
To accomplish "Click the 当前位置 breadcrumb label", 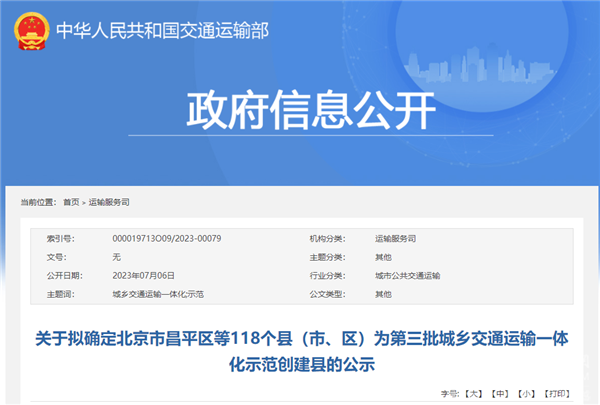I will tap(38, 202).
